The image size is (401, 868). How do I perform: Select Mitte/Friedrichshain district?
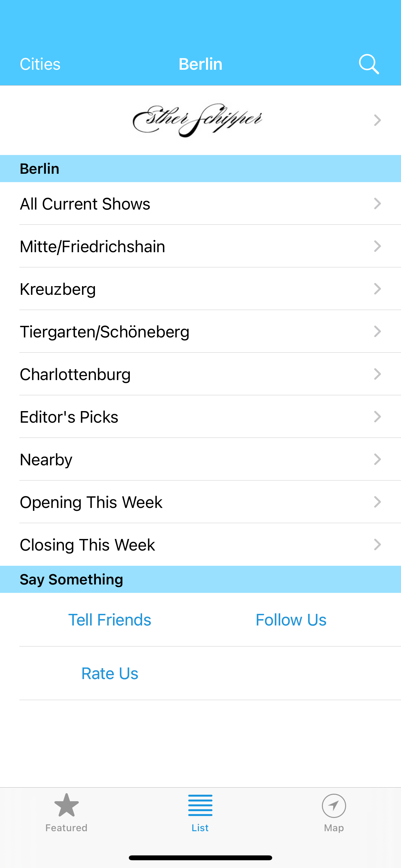coord(93,246)
